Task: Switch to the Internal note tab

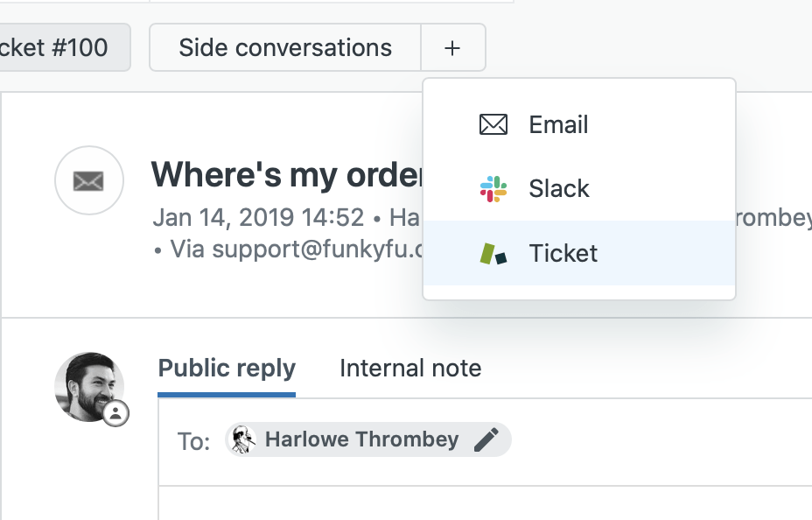Action: tap(410, 369)
